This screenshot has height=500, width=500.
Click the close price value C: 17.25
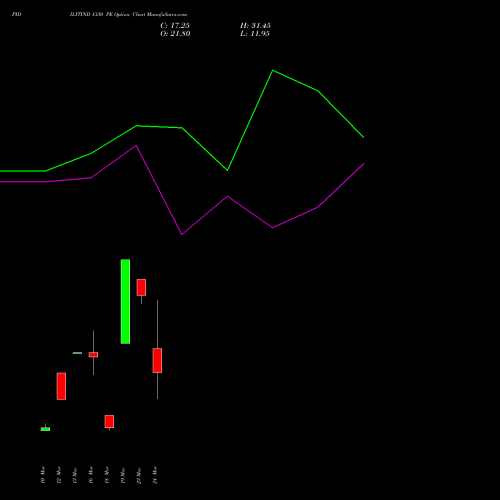click(x=175, y=26)
